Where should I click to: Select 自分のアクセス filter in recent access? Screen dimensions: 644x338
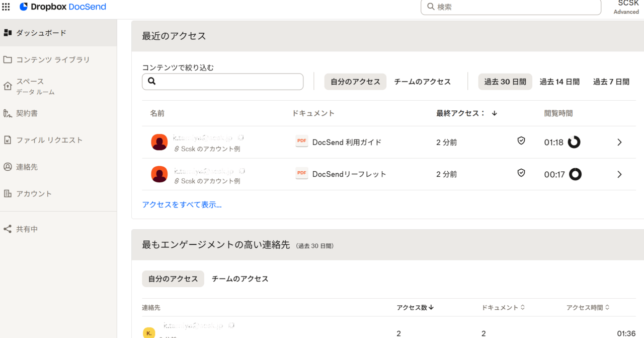click(x=355, y=82)
